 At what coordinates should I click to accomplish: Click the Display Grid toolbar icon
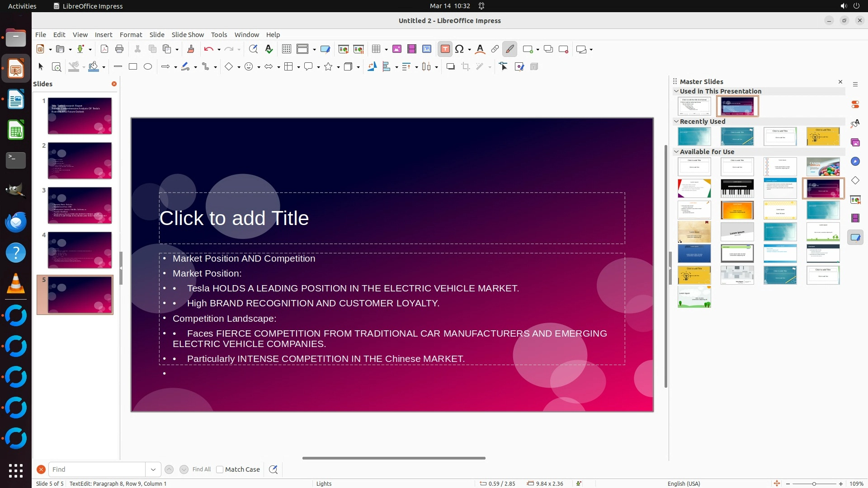(286, 49)
